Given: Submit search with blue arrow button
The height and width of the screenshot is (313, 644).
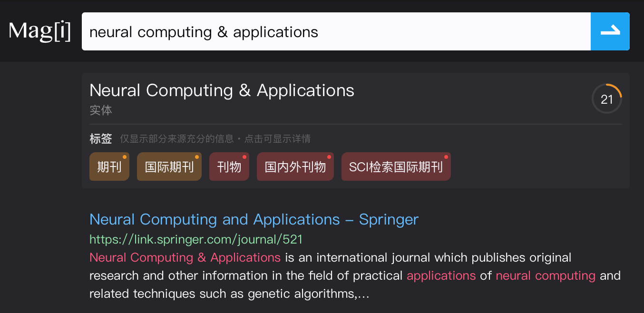Looking at the screenshot, I should point(610,31).
